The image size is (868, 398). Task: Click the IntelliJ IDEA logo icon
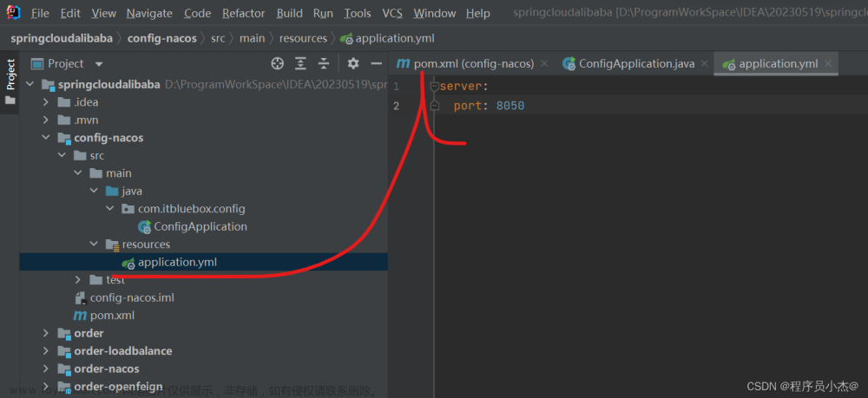click(x=13, y=12)
